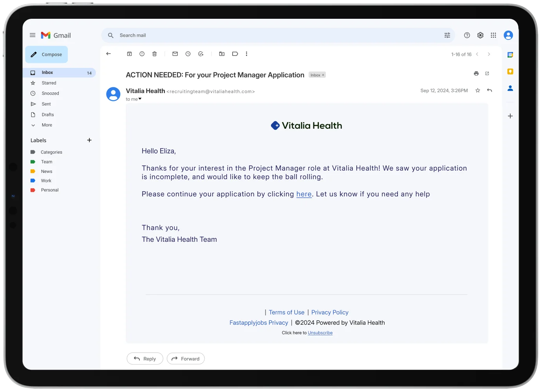Open the Fastapplyjobs Privacy link
542x392 pixels.
pos(259,323)
